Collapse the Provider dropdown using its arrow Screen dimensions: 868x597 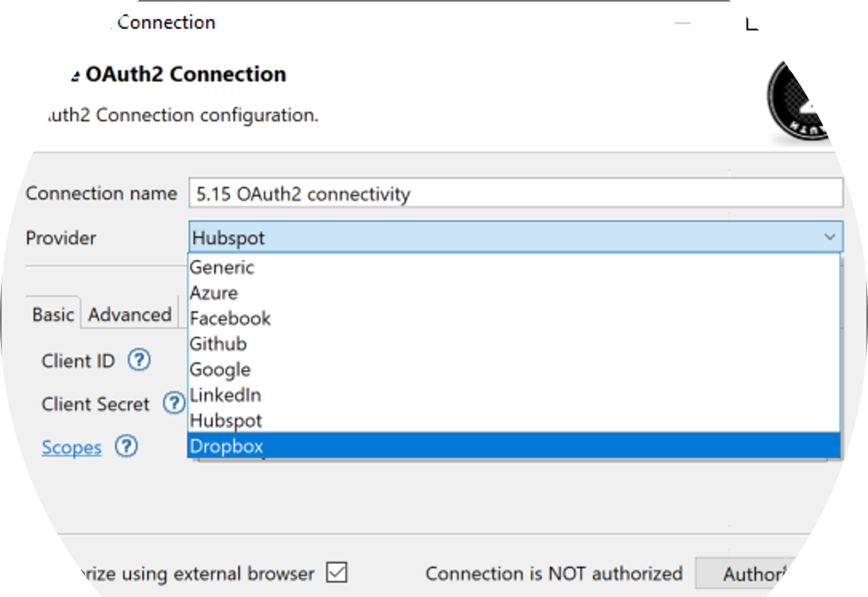829,238
